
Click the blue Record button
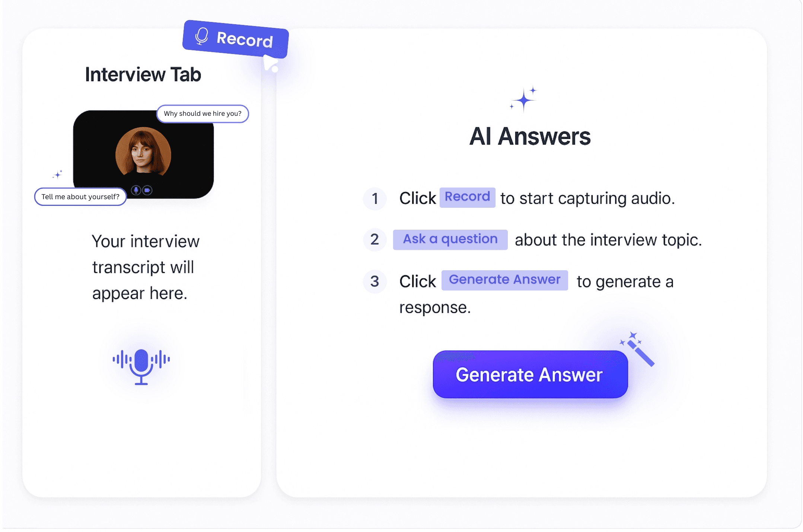236,39
